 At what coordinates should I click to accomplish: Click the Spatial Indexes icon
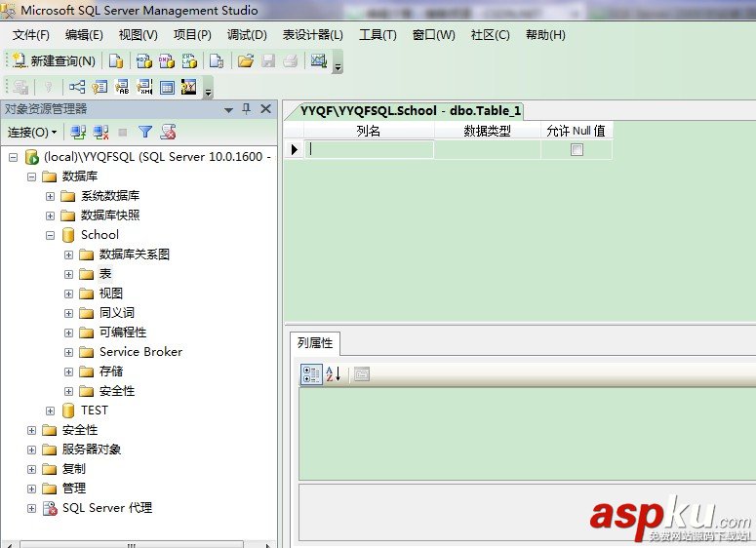pos(188,87)
